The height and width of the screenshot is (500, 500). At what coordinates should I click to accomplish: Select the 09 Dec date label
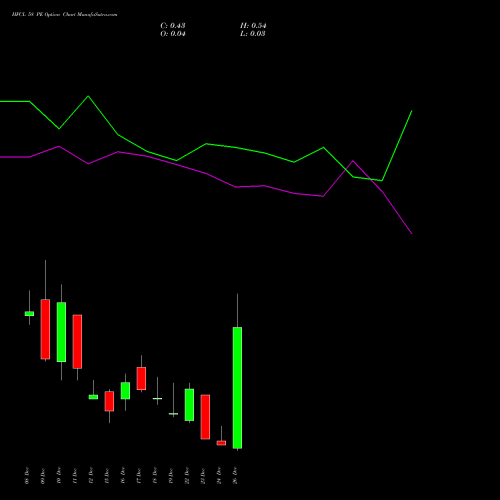coord(43,475)
